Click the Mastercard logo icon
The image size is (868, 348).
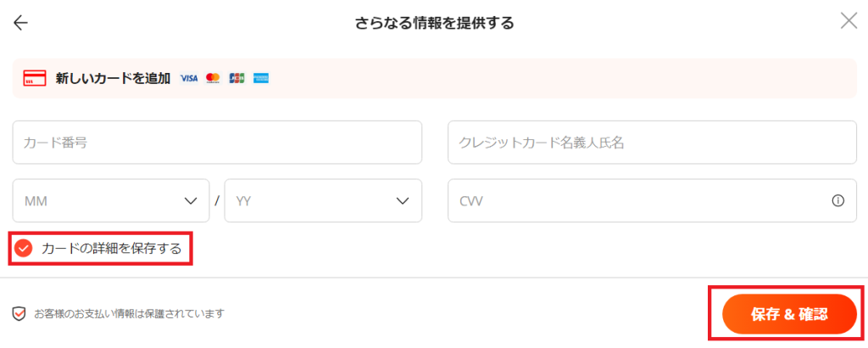point(213,79)
